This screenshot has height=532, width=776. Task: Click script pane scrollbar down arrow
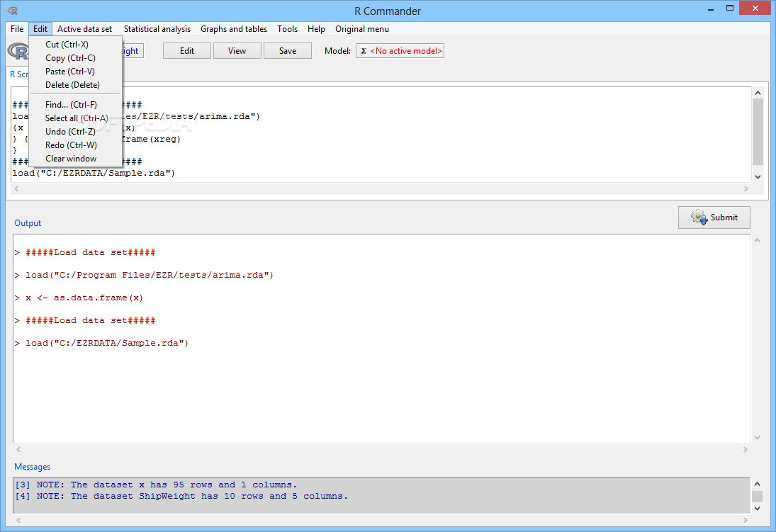[758, 176]
